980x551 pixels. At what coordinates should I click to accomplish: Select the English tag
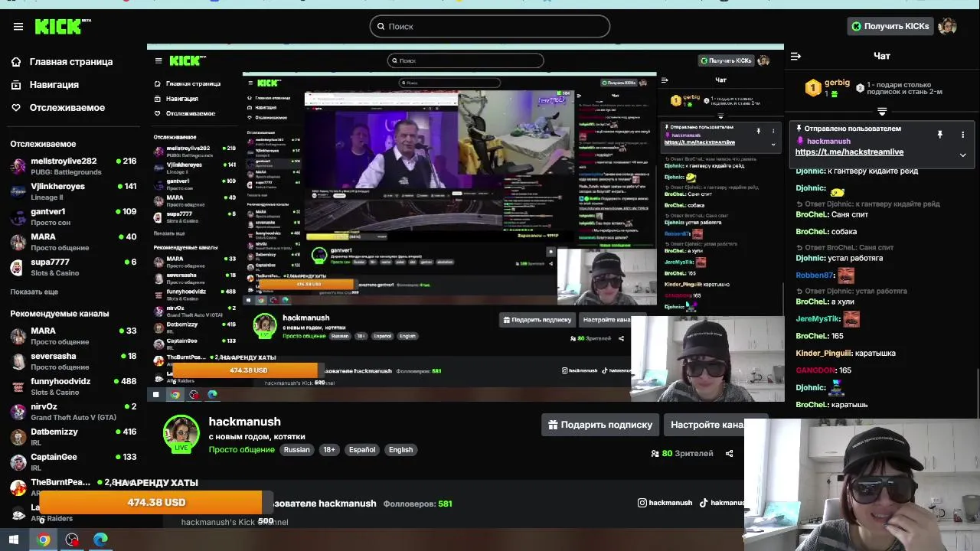400,450
